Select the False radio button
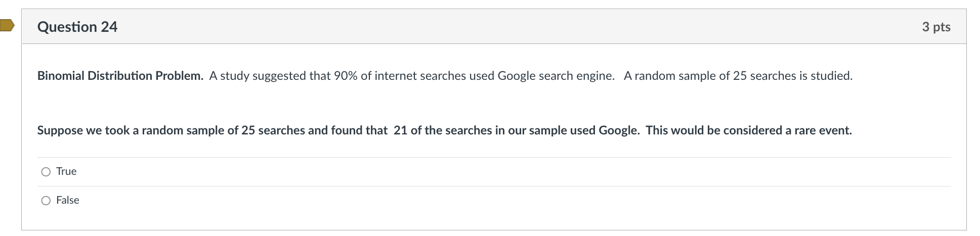980x236 pixels. pyautogui.click(x=46, y=201)
